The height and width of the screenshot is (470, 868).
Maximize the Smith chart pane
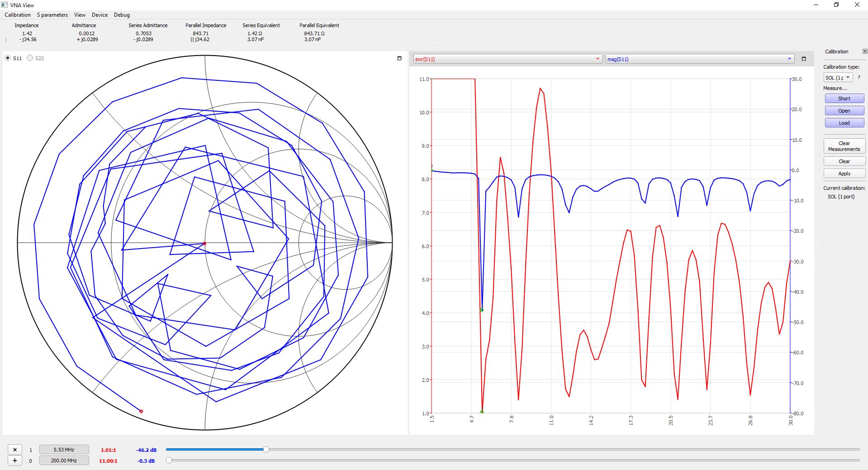[399, 58]
